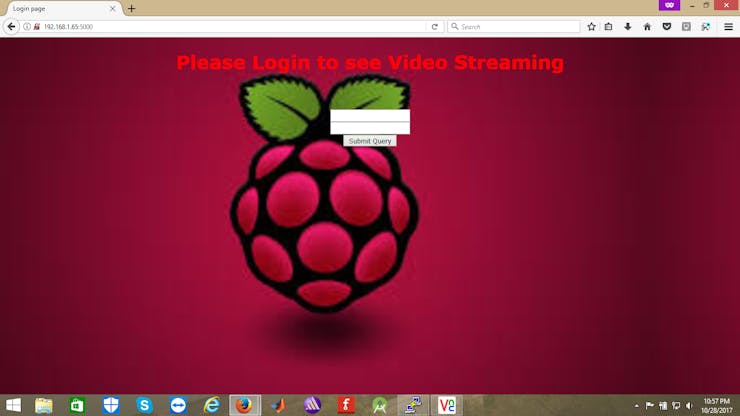Reload the page with the refresh icon
Image resolution: width=740 pixels, height=416 pixels.
point(435,27)
